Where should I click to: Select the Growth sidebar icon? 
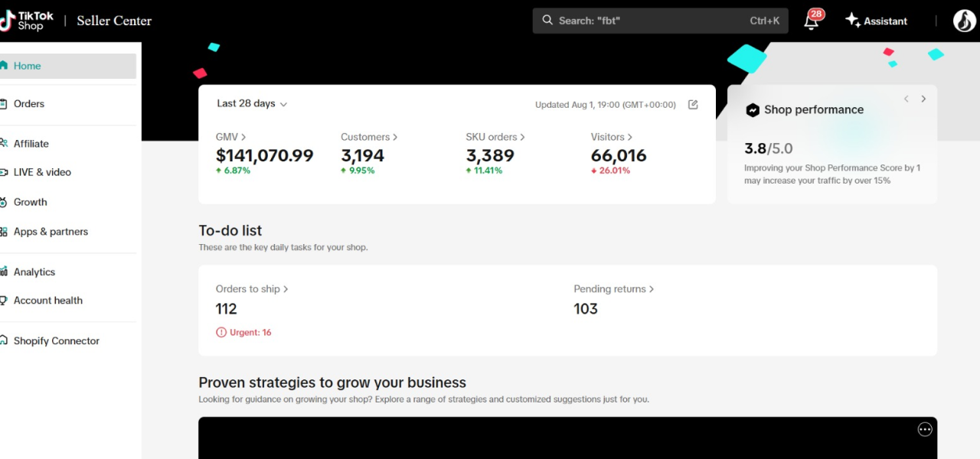(x=6, y=201)
